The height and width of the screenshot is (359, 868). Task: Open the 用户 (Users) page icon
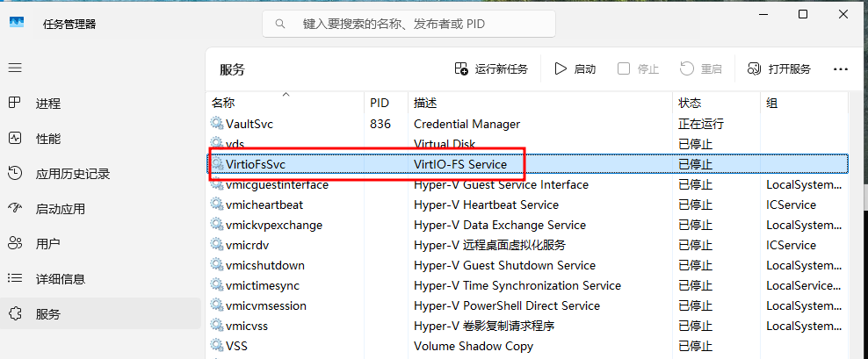[15, 243]
